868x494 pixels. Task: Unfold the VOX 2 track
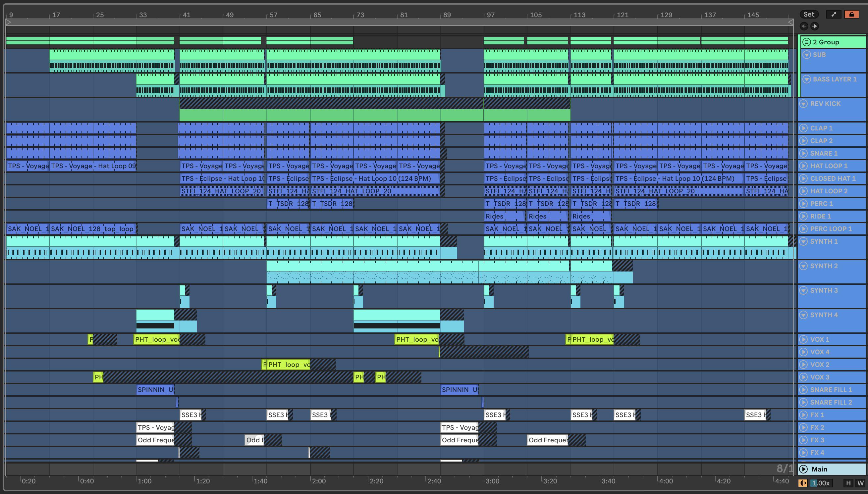pos(803,365)
